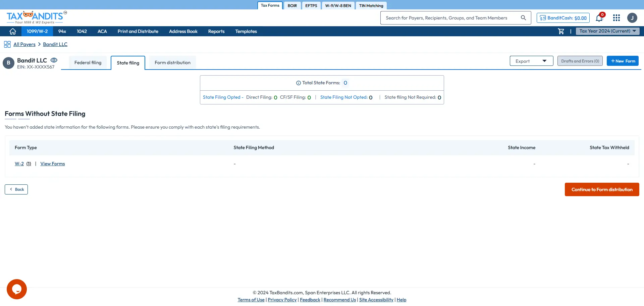Click the TaxBandits logo

37,17
